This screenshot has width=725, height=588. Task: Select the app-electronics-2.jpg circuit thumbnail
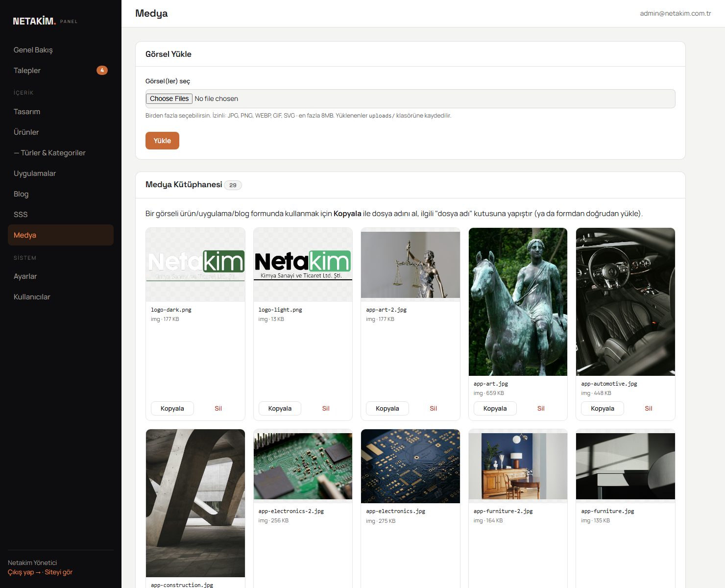[303, 466]
